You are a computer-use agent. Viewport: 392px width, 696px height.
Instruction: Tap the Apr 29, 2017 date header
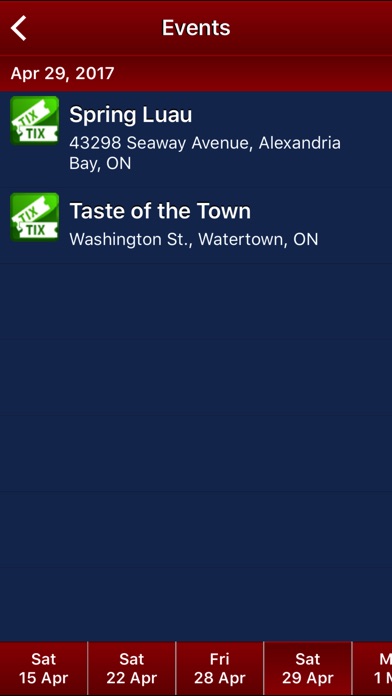coord(62,73)
